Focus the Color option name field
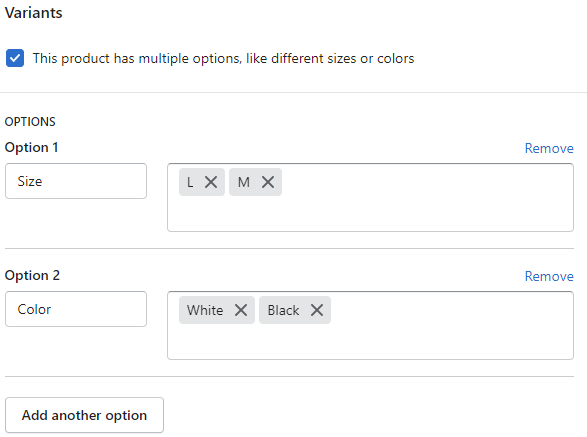587x437 pixels. coord(76,309)
